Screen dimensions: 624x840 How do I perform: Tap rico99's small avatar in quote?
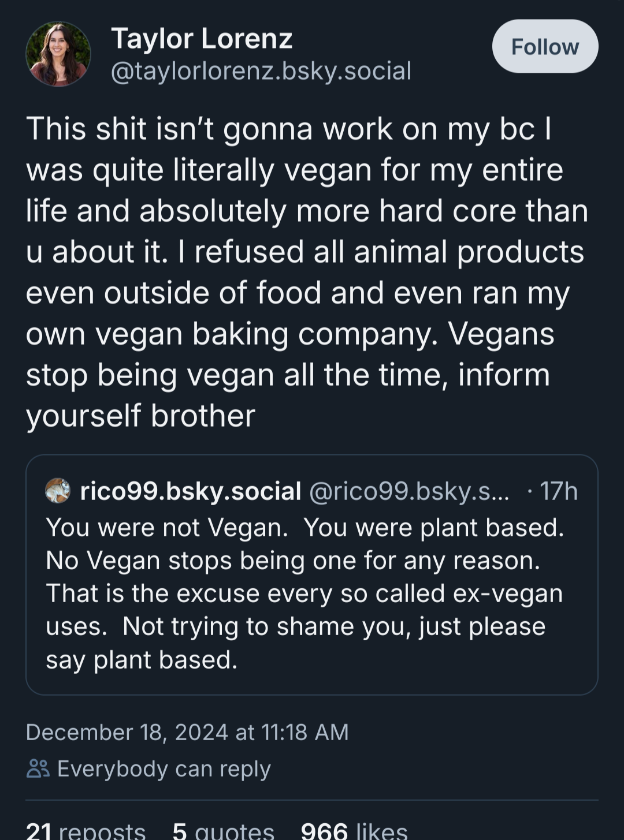click(x=58, y=491)
